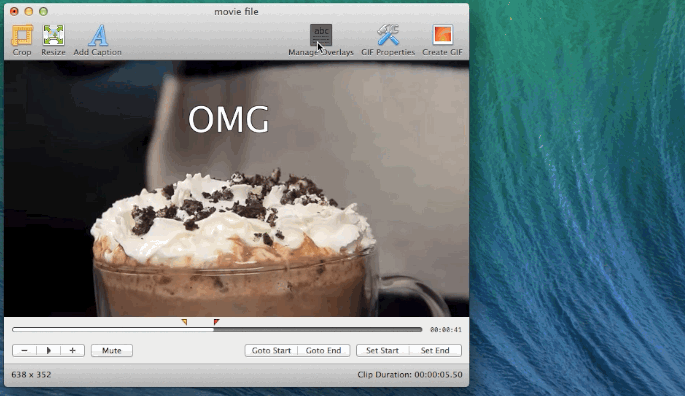Click the red end marker on timeline
Screen dimensions: 685x396
216,322
